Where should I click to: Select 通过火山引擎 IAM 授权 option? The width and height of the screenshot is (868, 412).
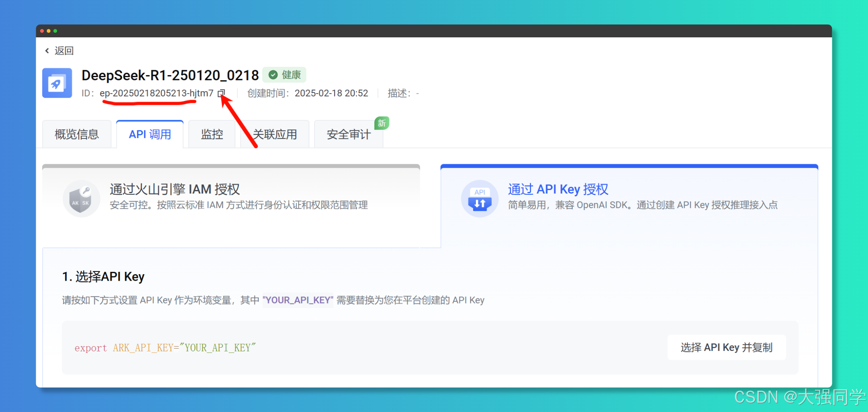(x=231, y=206)
